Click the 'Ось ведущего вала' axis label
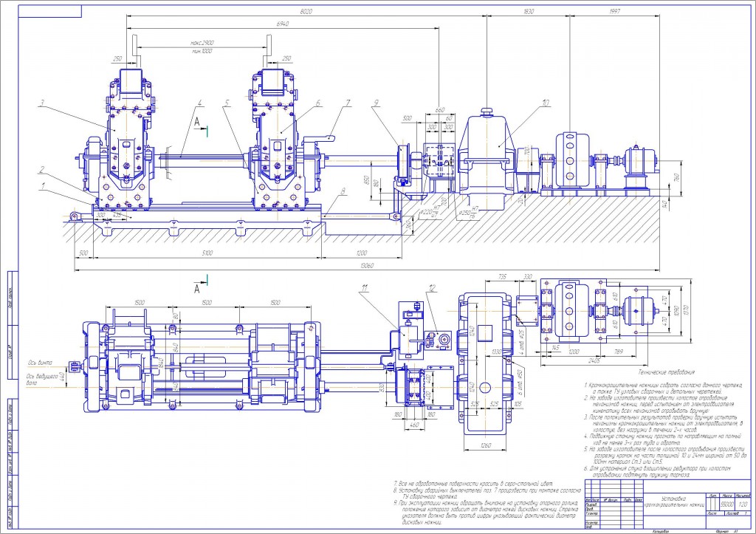756x534 pixels. (x=43, y=378)
